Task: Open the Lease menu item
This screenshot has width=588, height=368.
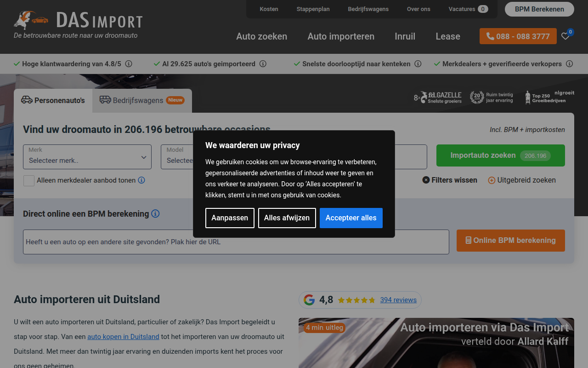Action: coord(448,36)
